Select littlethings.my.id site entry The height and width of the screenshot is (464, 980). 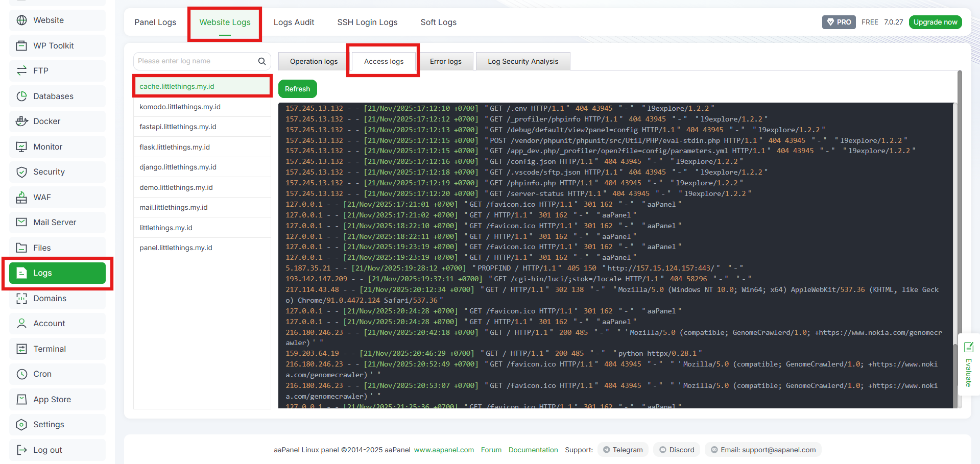(202, 228)
